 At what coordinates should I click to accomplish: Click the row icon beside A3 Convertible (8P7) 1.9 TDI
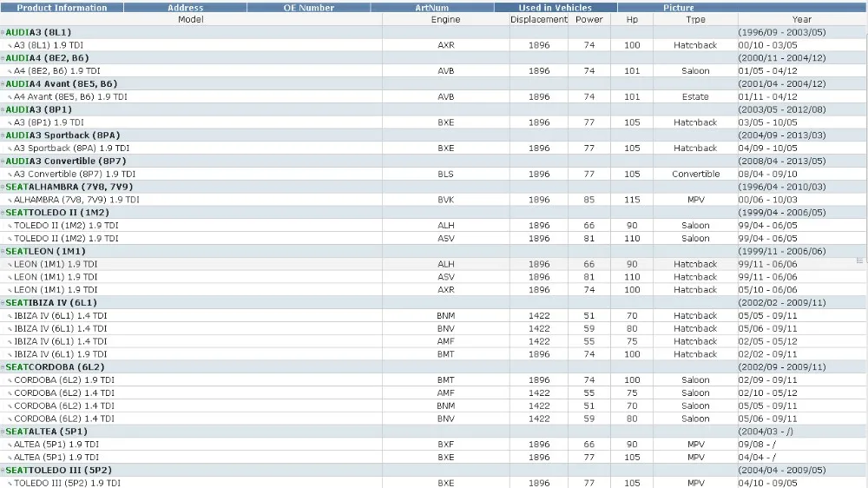tap(10, 175)
